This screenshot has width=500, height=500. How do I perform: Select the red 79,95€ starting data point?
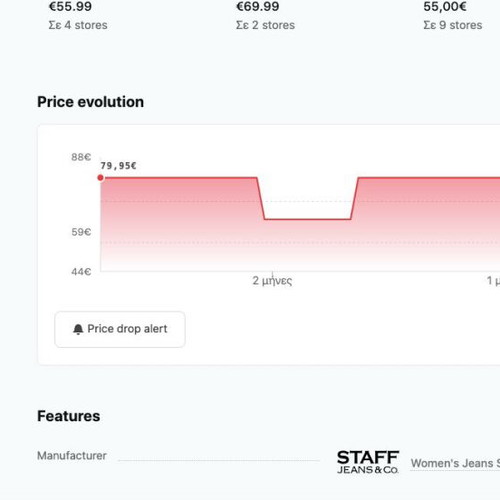pos(100,178)
